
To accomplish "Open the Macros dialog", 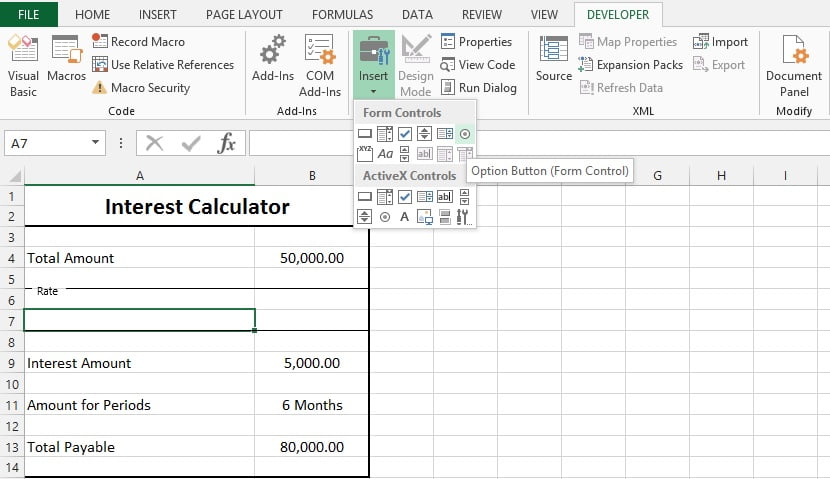I will coord(66,58).
